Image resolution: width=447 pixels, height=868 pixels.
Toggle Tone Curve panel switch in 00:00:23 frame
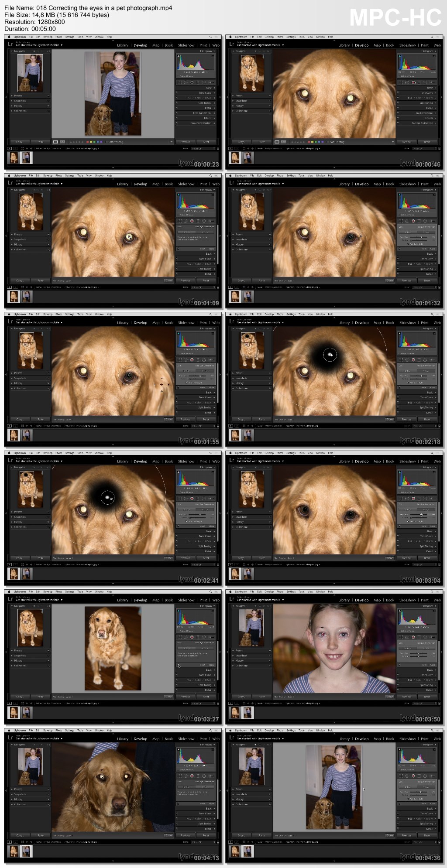click(177, 93)
